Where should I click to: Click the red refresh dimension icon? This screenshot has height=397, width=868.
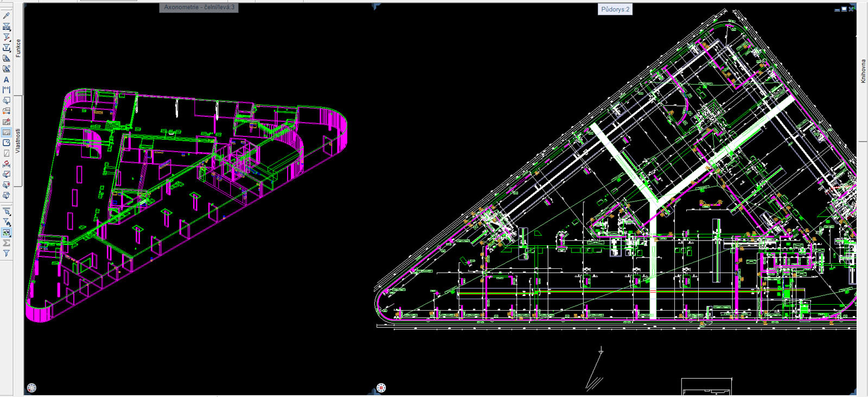(x=7, y=164)
